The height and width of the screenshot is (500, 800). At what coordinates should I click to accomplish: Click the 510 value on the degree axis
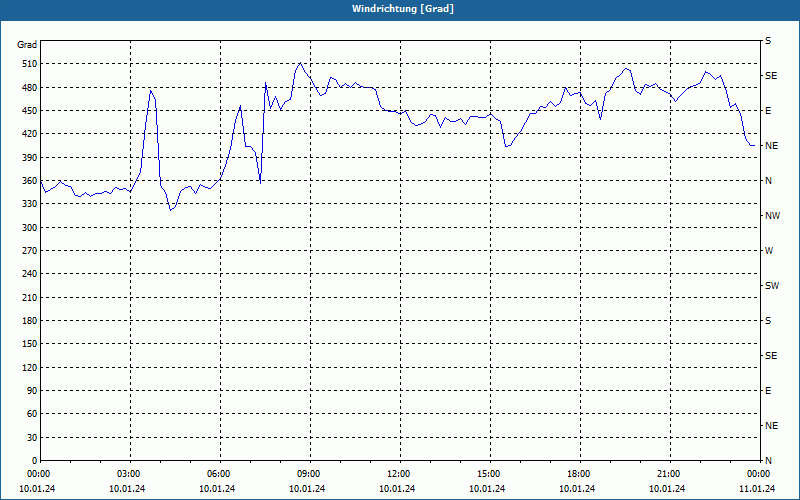point(30,64)
